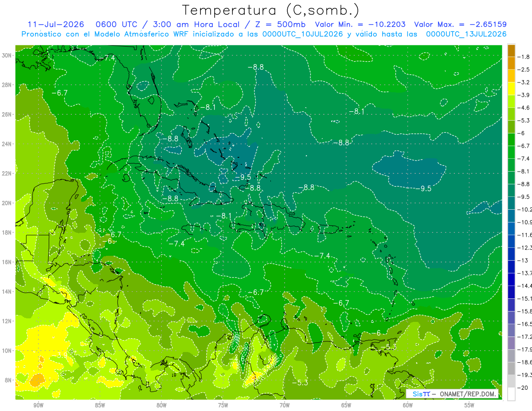Viewport: 532px width, 411px height.
Task: Click the white swatch at colorbar bottom
Action: (511, 394)
